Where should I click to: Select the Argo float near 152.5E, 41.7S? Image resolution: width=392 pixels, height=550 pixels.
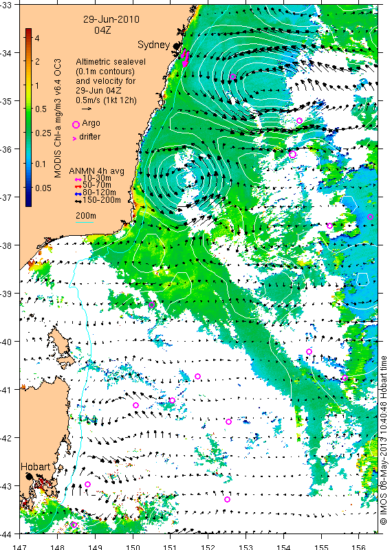pyautogui.click(x=228, y=421)
